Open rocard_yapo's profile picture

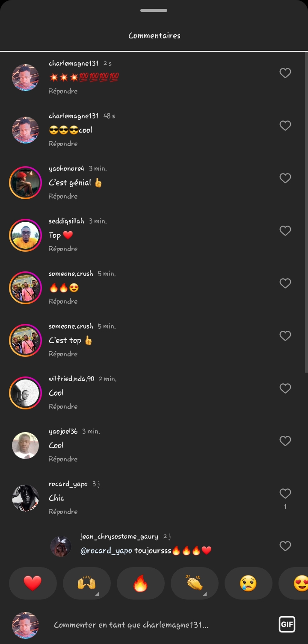25,498
